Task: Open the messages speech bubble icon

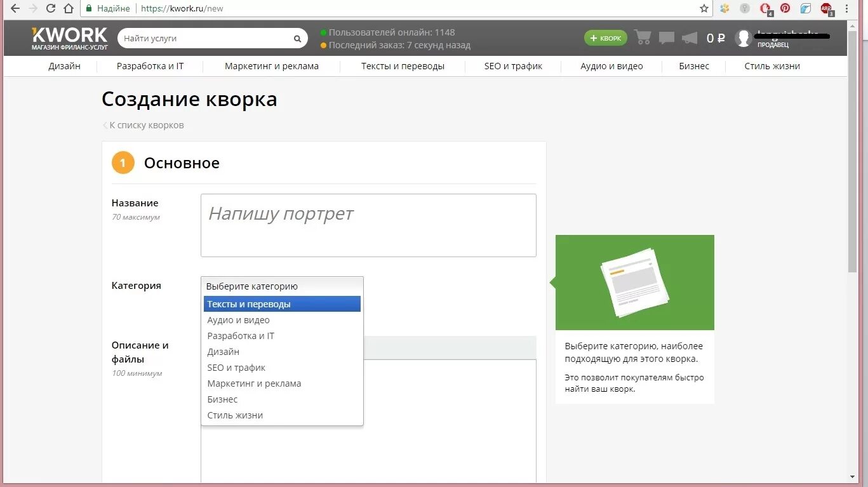Action: [666, 38]
